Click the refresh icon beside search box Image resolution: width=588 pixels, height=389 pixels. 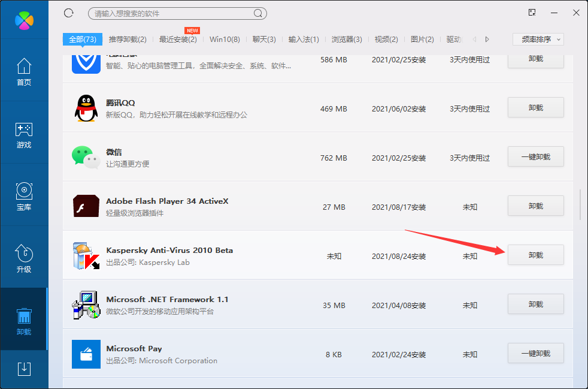69,13
